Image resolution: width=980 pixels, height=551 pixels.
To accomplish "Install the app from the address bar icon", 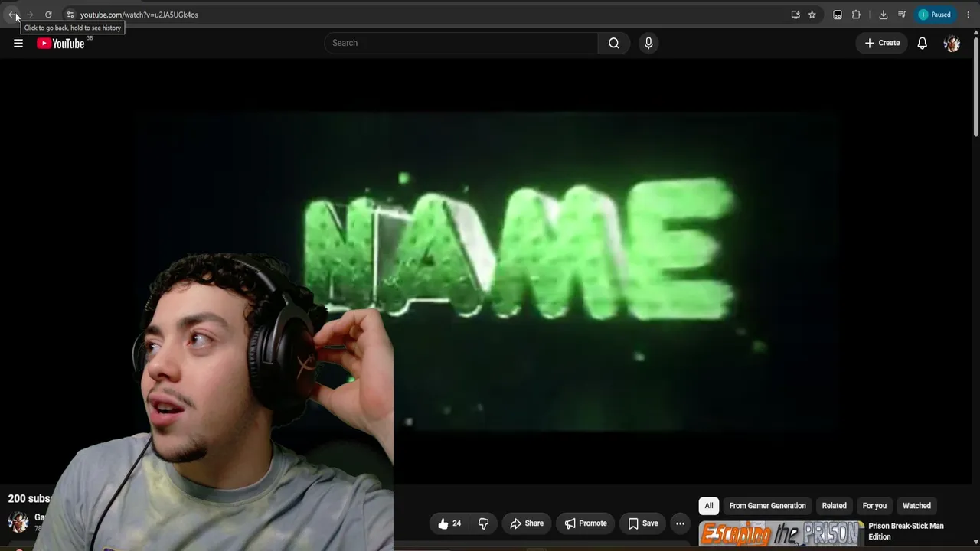I will (795, 15).
